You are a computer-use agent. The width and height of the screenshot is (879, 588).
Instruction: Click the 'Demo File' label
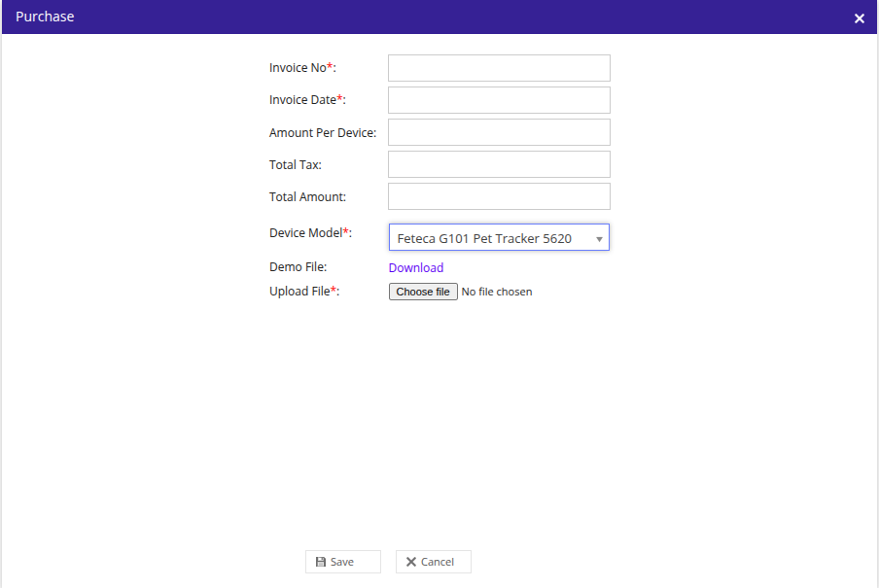(298, 266)
